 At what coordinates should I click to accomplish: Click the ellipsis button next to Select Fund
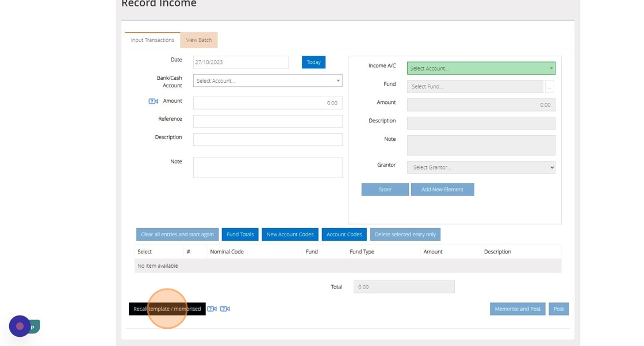point(550,87)
